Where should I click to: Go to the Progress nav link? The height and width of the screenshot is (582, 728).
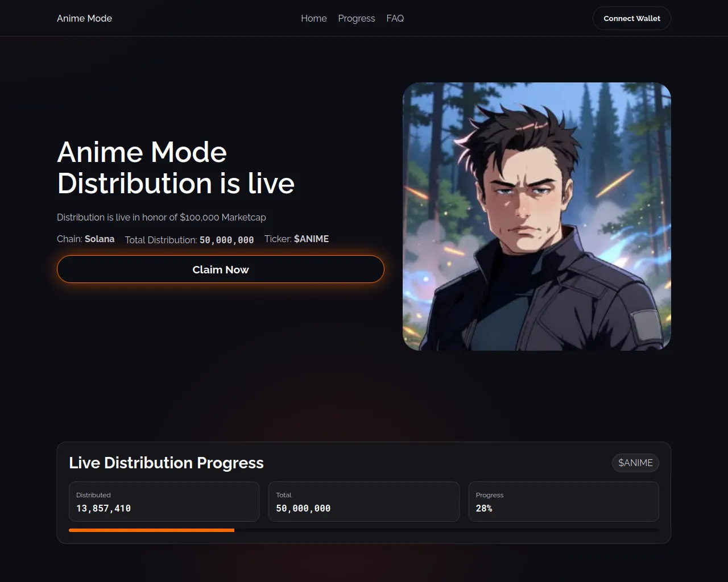pos(357,18)
